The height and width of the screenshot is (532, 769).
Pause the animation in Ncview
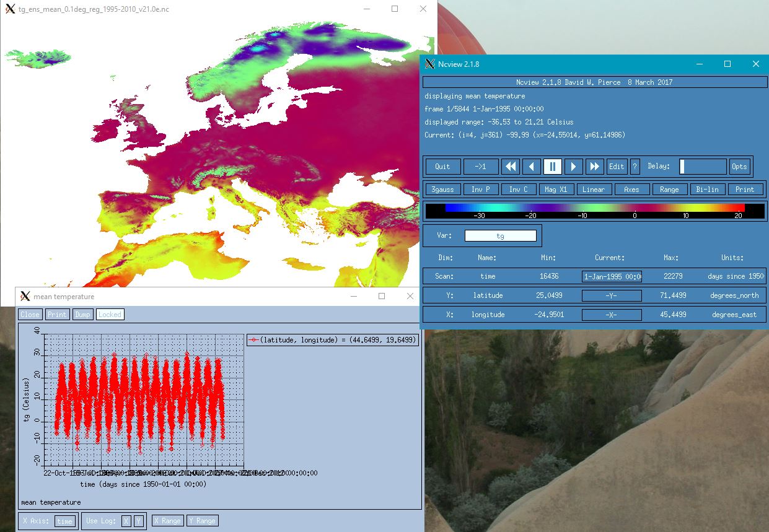click(x=553, y=167)
